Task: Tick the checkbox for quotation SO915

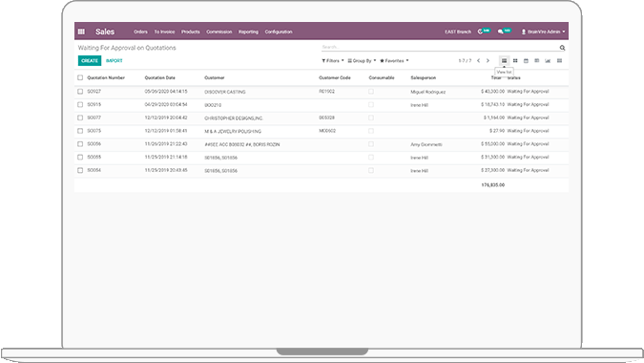Action: pyautogui.click(x=80, y=105)
